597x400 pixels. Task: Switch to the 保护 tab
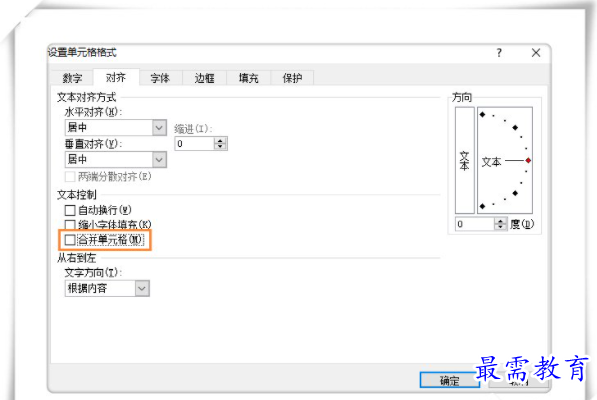(x=292, y=78)
